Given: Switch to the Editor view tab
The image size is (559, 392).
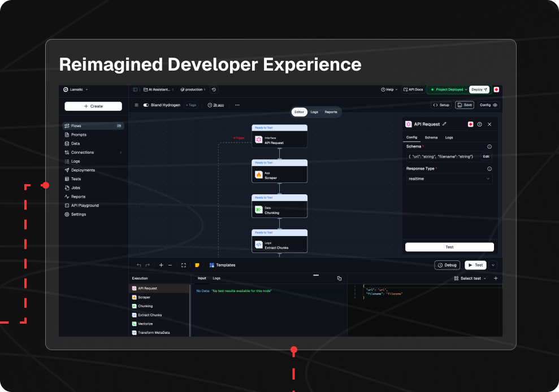Looking at the screenshot, I should (299, 112).
